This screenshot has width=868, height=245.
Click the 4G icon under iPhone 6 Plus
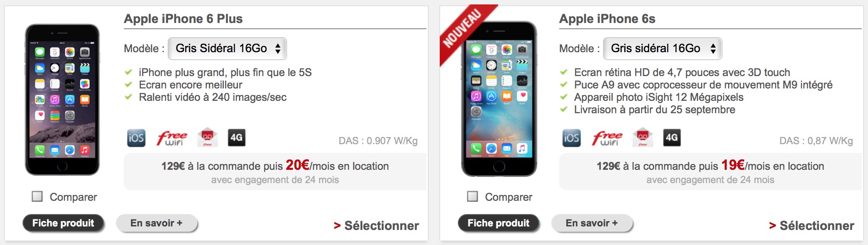click(237, 138)
